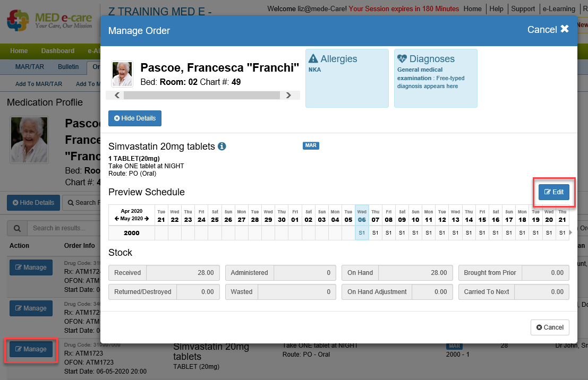Click Francesca Pascoe's photo thumbnail in dialog

point(122,74)
